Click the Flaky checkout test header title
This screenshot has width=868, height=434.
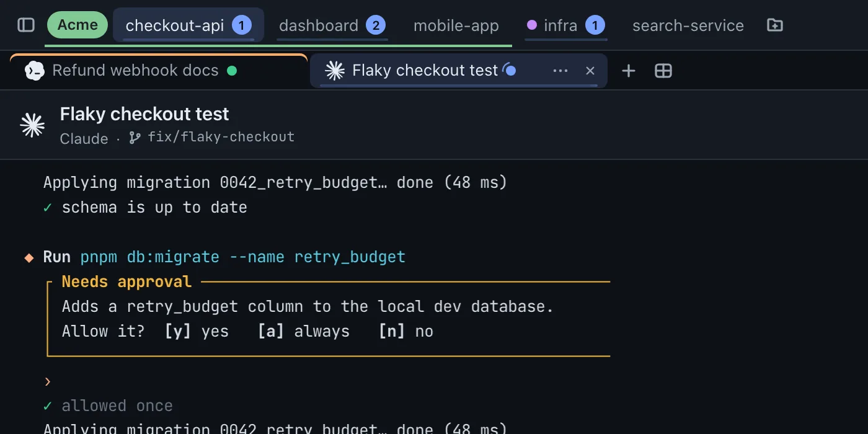click(144, 114)
